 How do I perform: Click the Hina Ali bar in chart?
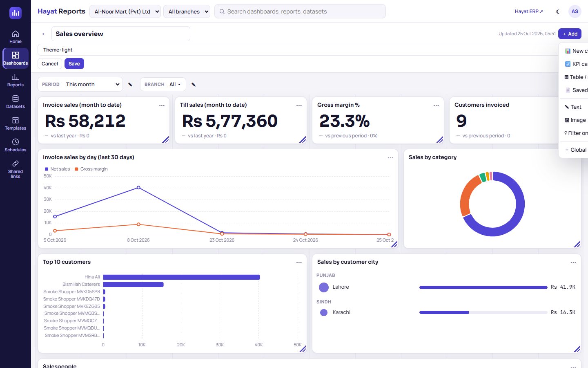(182, 277)
